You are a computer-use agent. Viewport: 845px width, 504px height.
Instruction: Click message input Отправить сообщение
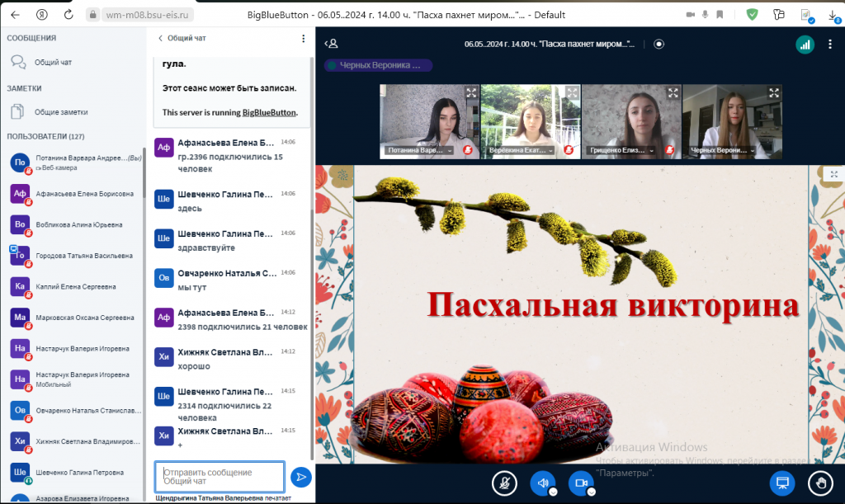[220, 477]
